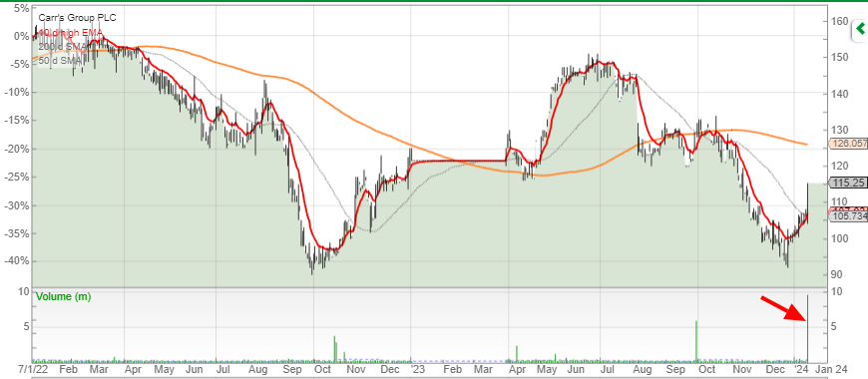
Task: Click the Jan 24 end date label
Action: (x=831, y=369)
